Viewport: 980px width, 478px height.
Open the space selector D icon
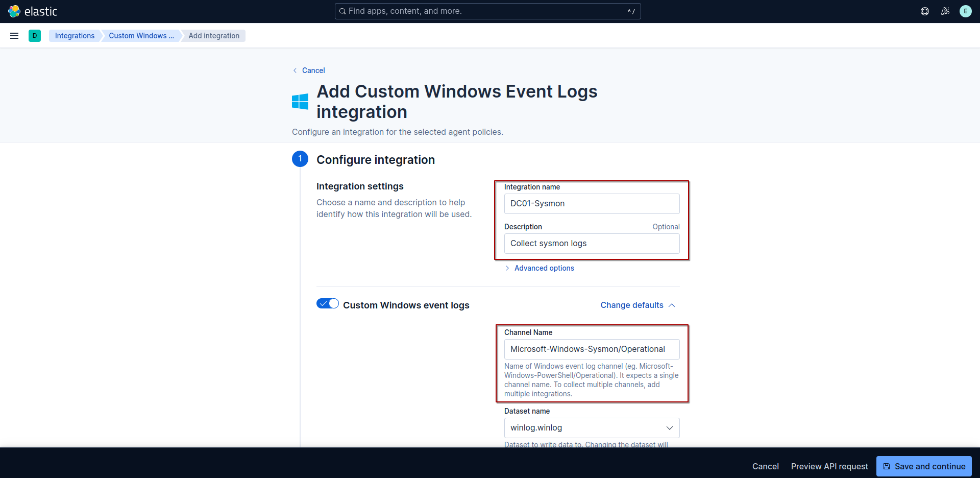click(35, 36)
